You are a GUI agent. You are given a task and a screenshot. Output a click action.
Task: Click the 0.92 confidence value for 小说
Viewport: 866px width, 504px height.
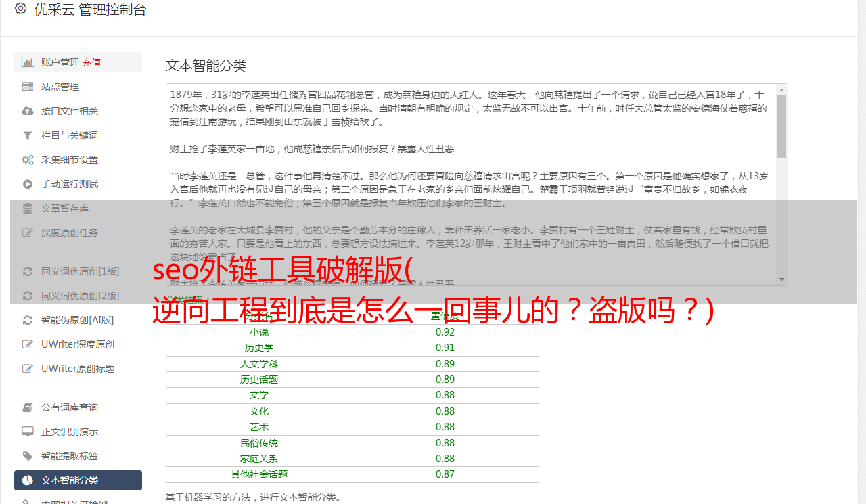445,332
